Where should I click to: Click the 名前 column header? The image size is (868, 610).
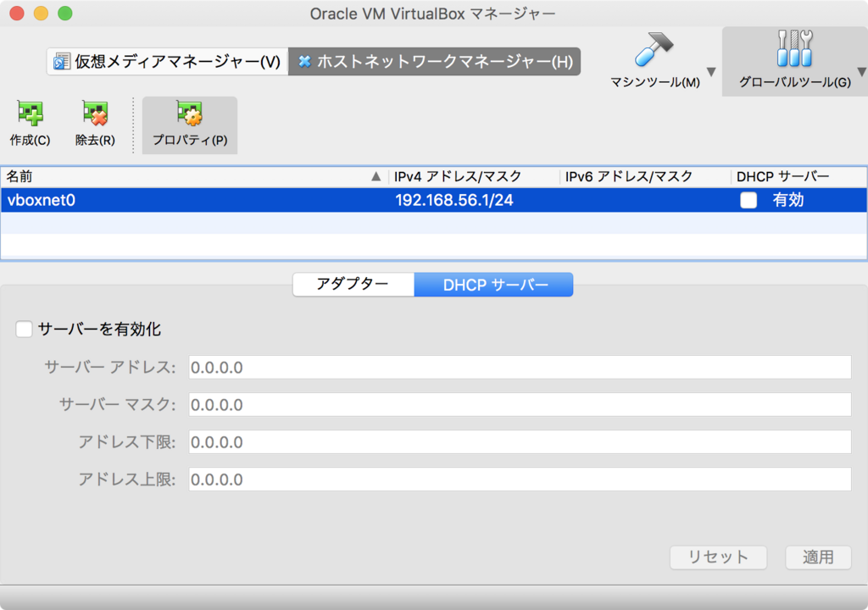(194, 176)
